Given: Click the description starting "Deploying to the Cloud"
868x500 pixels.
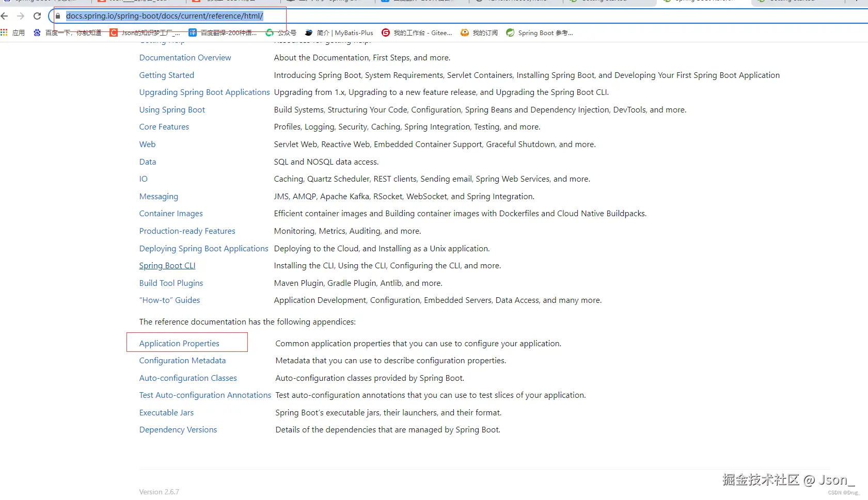Looking at the screenshot, I should pos(382,249).
